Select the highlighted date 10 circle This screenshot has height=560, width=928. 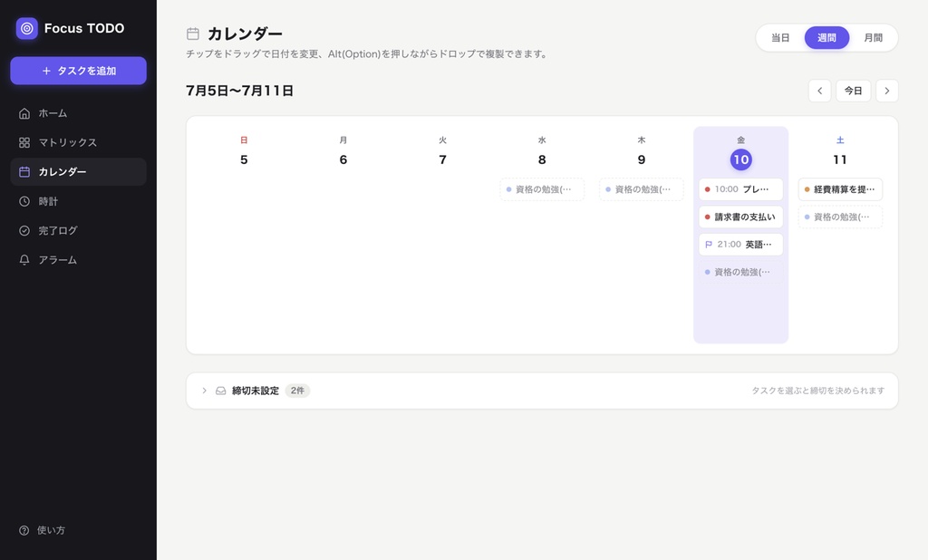[x=741, y=159]
